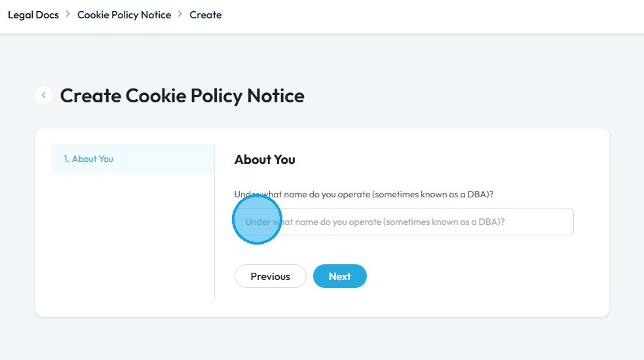Click the DBA question label above the field
Image resolution: width=644 pixels, height=360 pixels.
coord(364,195)
